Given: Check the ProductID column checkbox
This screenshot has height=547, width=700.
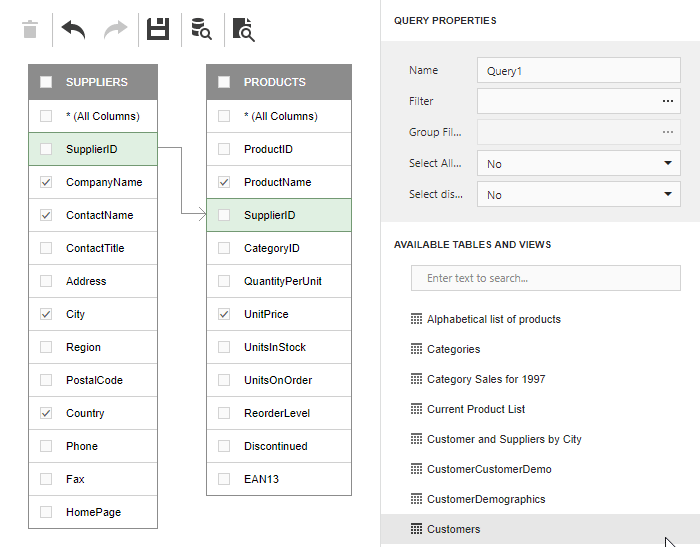Looking at the screenshot, I should pyautogui.click(x=224, y=149).
